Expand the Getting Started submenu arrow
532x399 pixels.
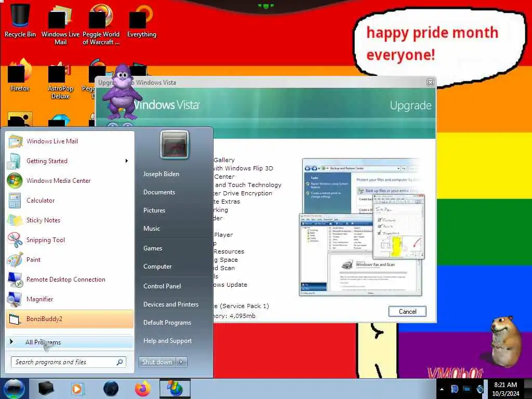(127, 161)
